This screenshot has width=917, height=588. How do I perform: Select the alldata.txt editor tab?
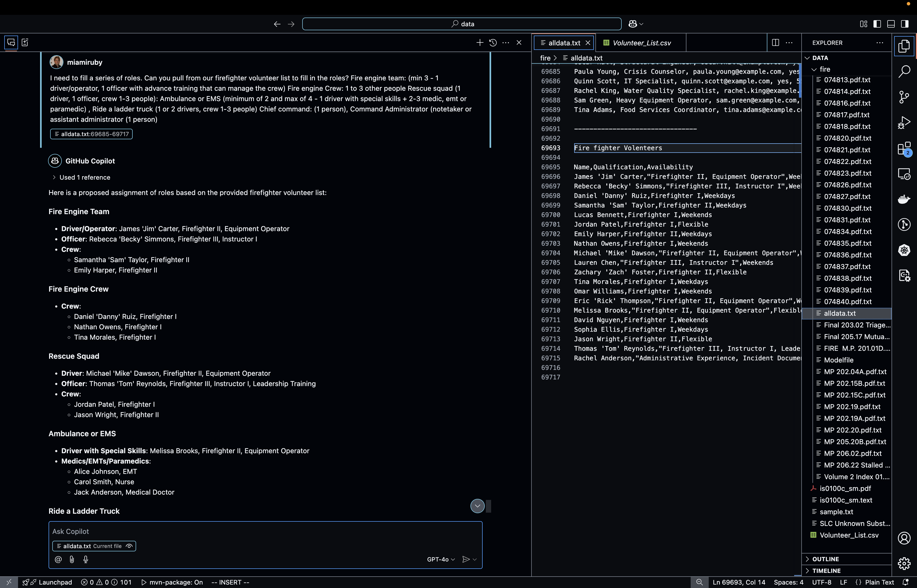click(x=564, y=43)
